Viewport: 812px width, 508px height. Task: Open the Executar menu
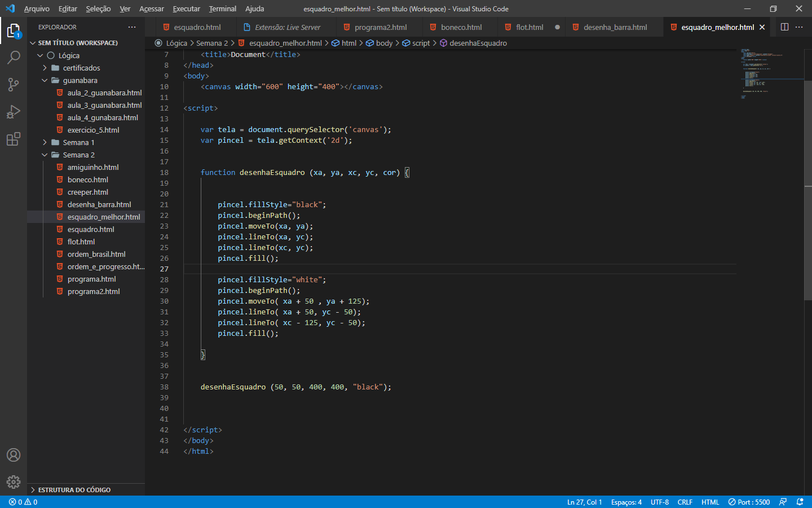187,8
